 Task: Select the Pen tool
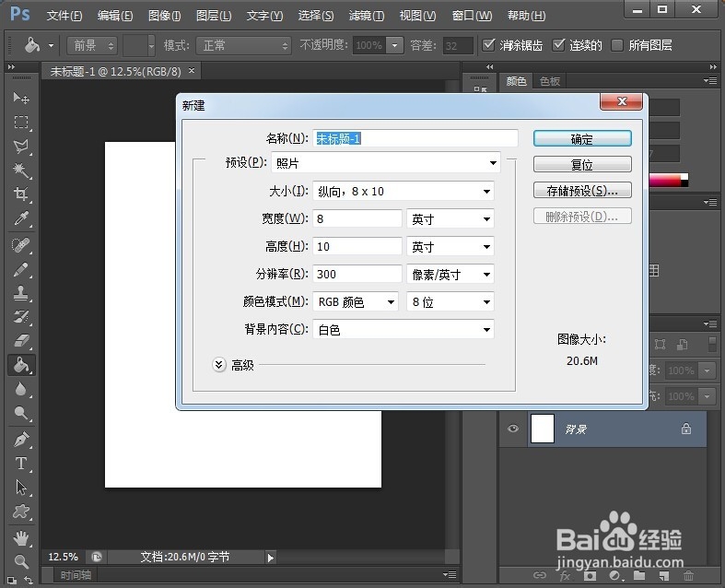pyautogui.click(x=21, y=440)
